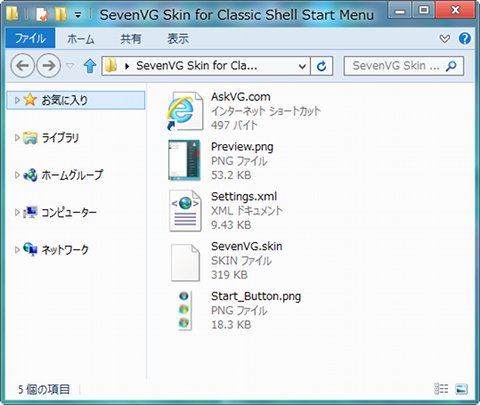This screenshot has height=405, width=480.
Task: Open recent locations dropdown arrow
Action: pyautogui.click(x=70, y=66)
